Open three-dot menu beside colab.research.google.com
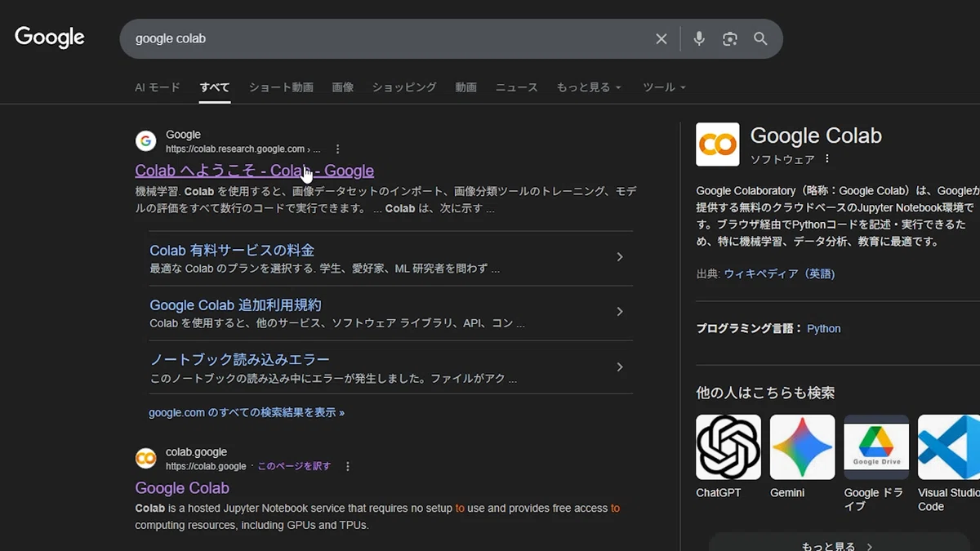 338,149
